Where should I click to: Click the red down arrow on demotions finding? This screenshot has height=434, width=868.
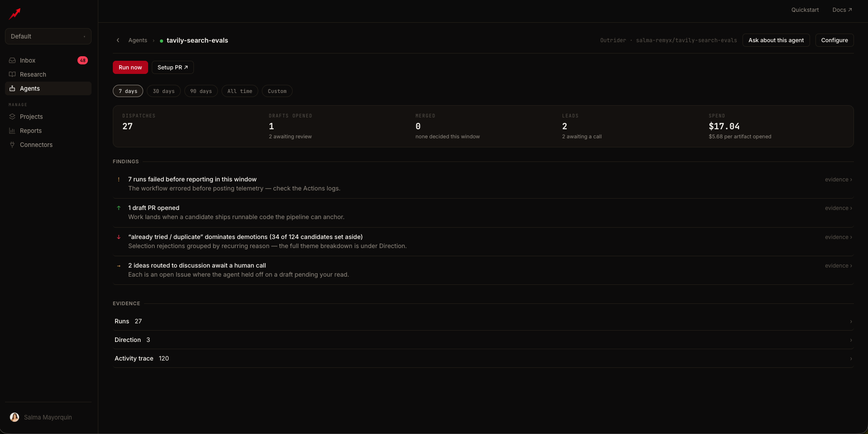pyautogui.click(x=119, y=237)
